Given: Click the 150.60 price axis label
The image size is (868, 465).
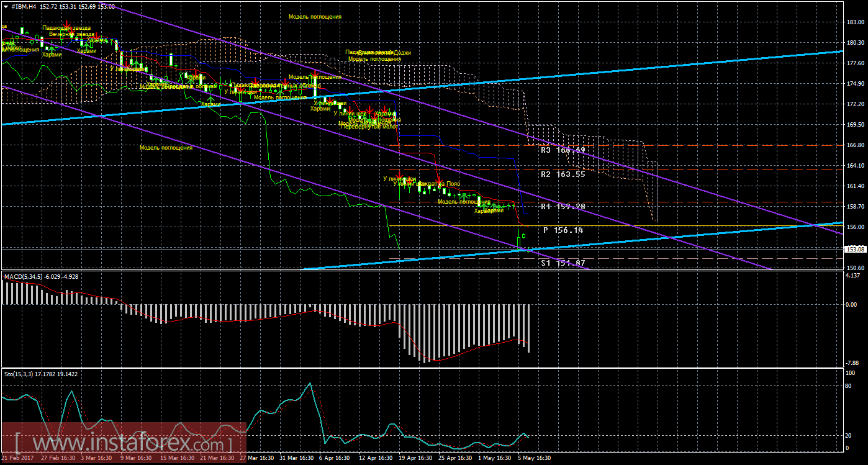Looking at the screenshot, I should 856,268.
